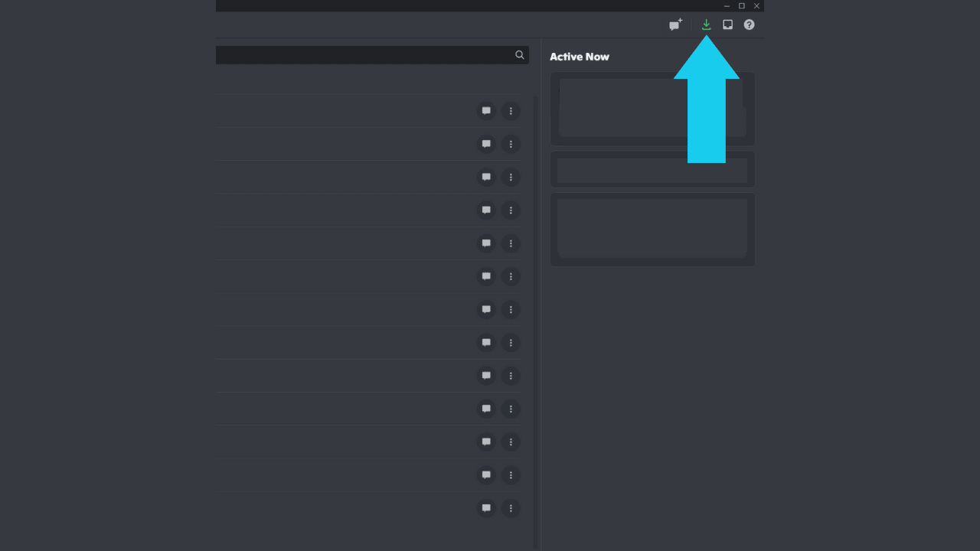980x551 pixels.
Task: Minimize the Discord window
Action: [727, 5]
